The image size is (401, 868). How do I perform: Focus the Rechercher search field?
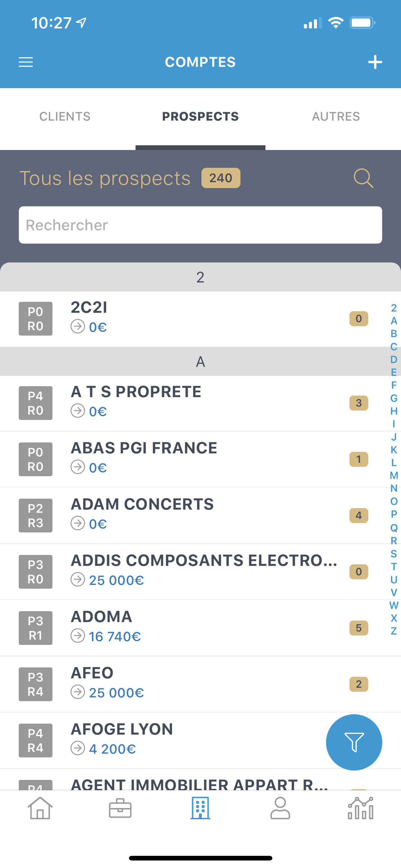point(200,225)
